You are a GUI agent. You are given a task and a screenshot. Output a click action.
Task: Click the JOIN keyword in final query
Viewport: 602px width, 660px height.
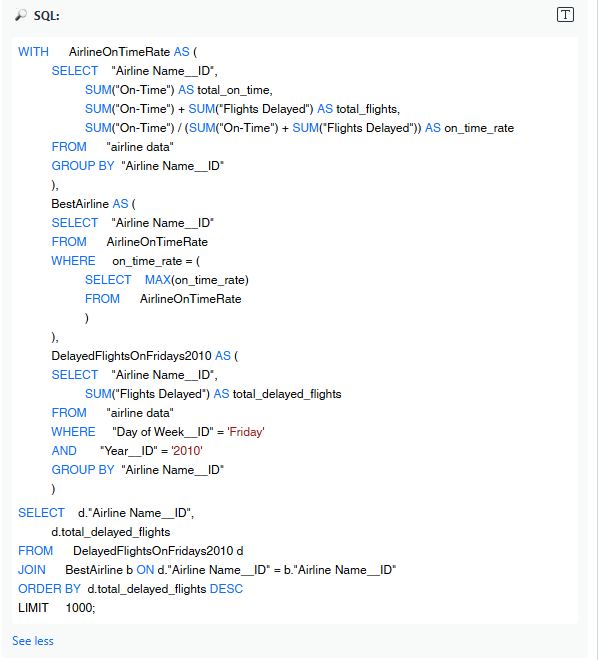[x=32, y=570]
